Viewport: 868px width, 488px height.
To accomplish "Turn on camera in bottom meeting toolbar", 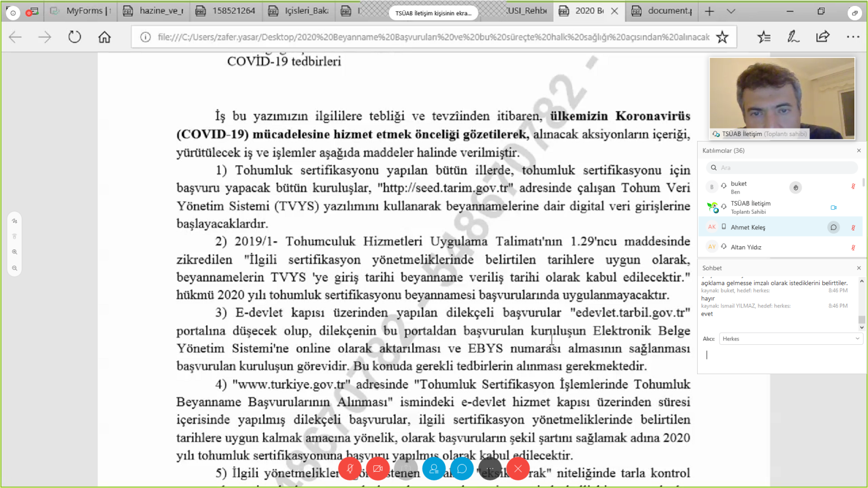I will click(x=378, y=468).
